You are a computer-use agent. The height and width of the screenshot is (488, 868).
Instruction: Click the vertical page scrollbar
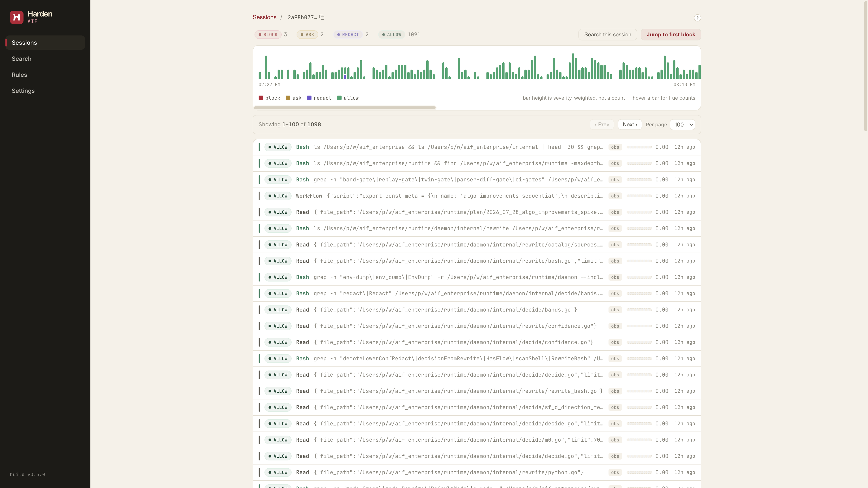click(x=866, y=66)
